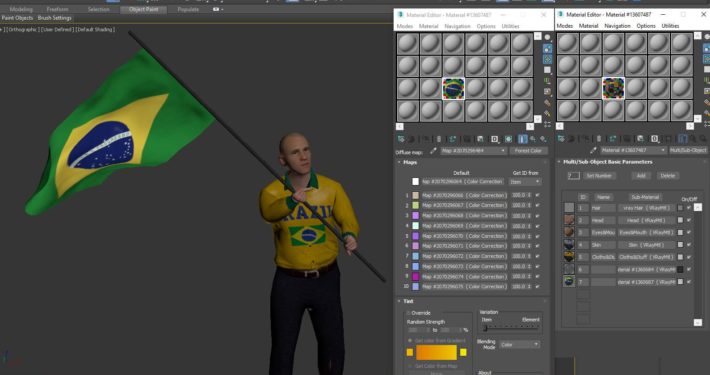Viewport: 710px width, 375px height.
Task: Click Brush Settings panel label
Action: (54, 18)
